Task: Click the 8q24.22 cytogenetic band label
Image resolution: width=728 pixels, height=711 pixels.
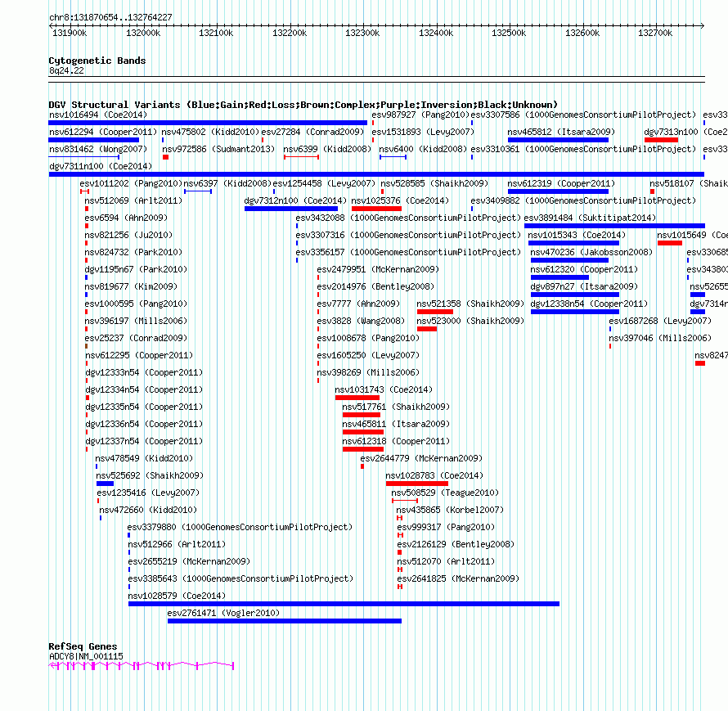Action: (x=66, y=70)
